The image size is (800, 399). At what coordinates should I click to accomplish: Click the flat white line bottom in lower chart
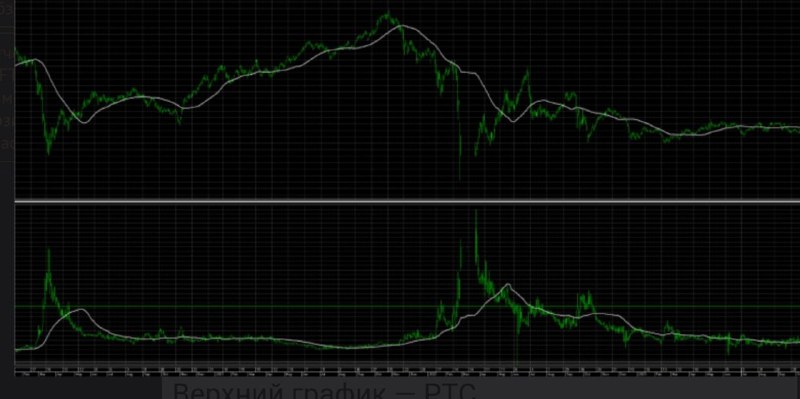click(352, 348)
